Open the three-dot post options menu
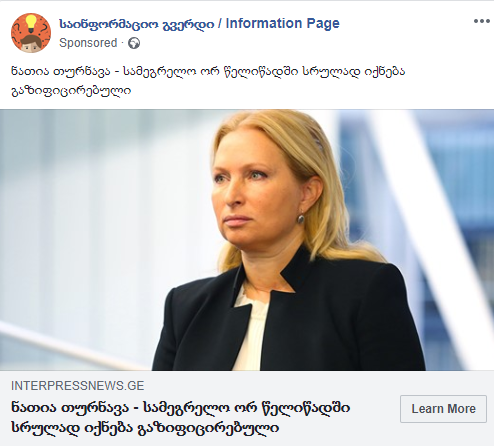This screenshot has height=446, width=494. 481,21
